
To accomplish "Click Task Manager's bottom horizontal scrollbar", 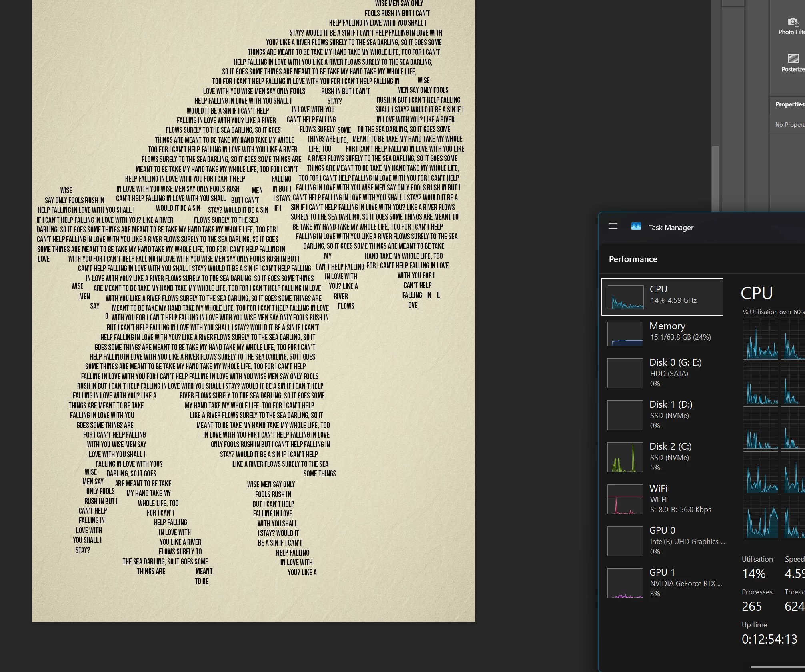I will click(777, 667).
